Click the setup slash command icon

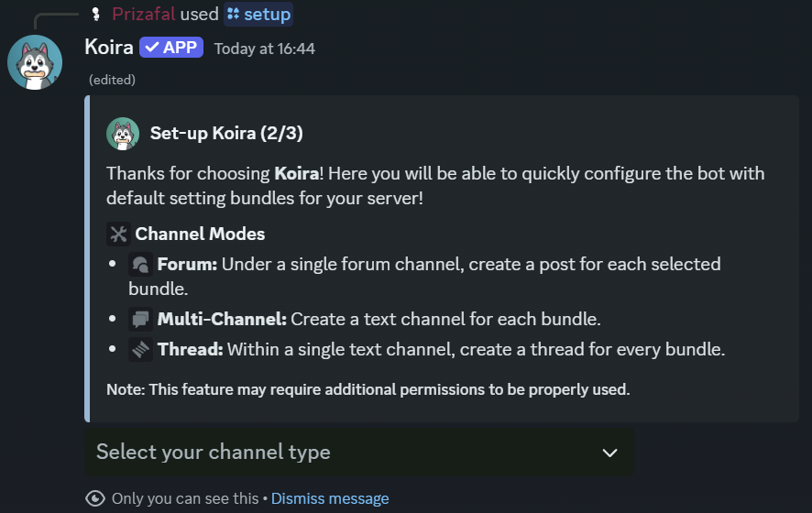pyautogui.click(x=233, y=14)
